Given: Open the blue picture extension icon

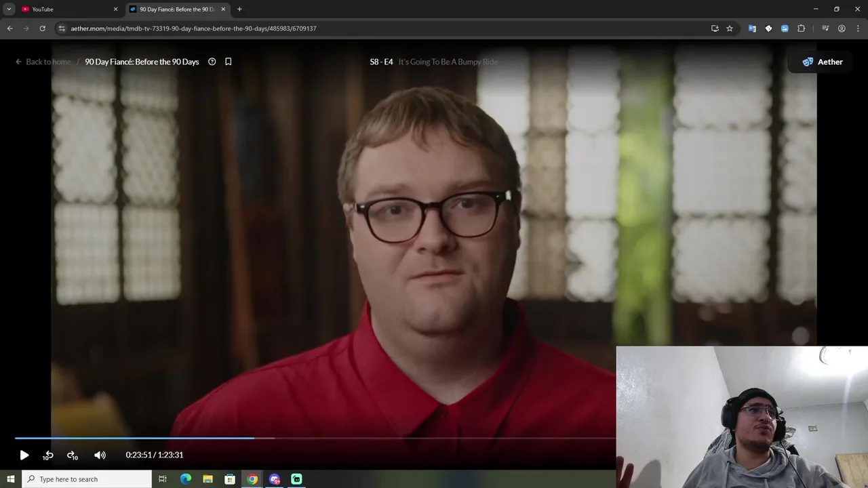Looking at the screenshot, I should [x=785, y=28].
